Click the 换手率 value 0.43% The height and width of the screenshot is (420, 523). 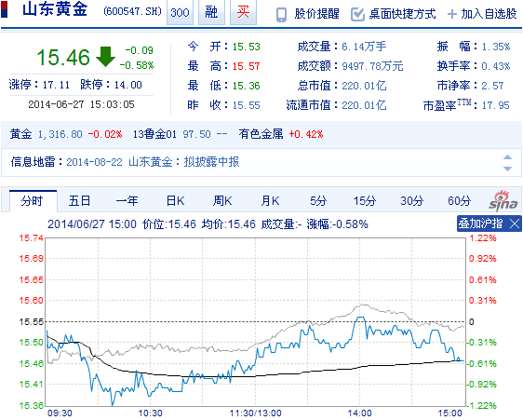click(496, 66)
